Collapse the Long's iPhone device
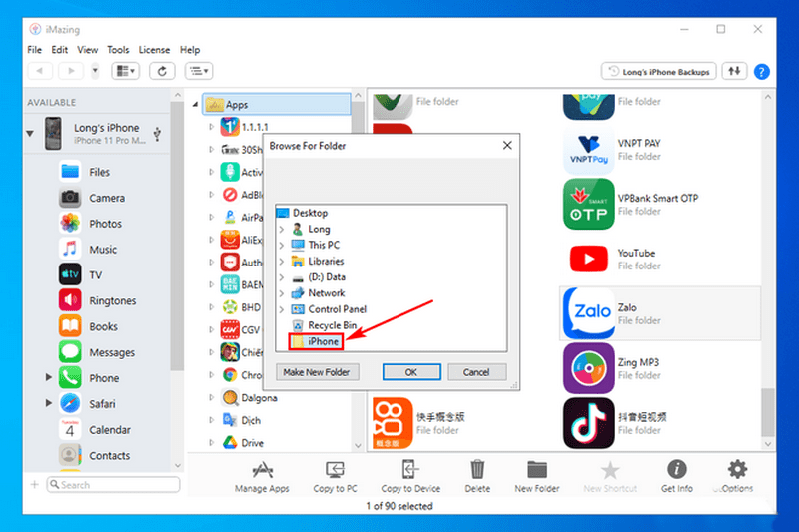This screenshot has height=532, width=799. 30,134
